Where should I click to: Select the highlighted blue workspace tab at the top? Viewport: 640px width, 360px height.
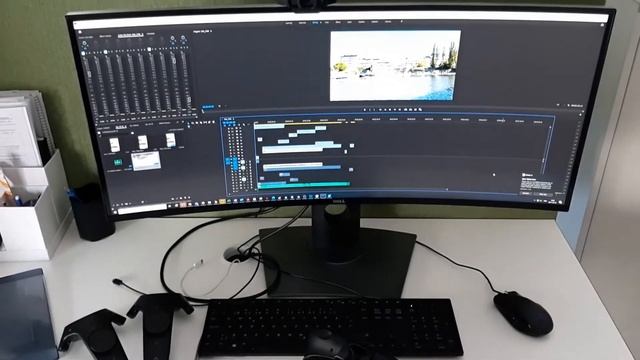pos(315,22)
